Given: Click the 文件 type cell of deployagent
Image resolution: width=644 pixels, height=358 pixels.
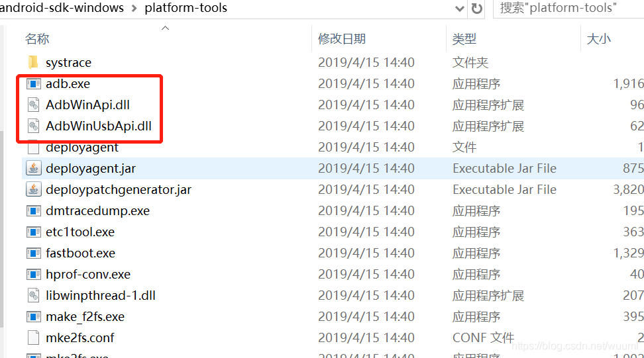Looking at the screenshot, I should pos(464,147).
